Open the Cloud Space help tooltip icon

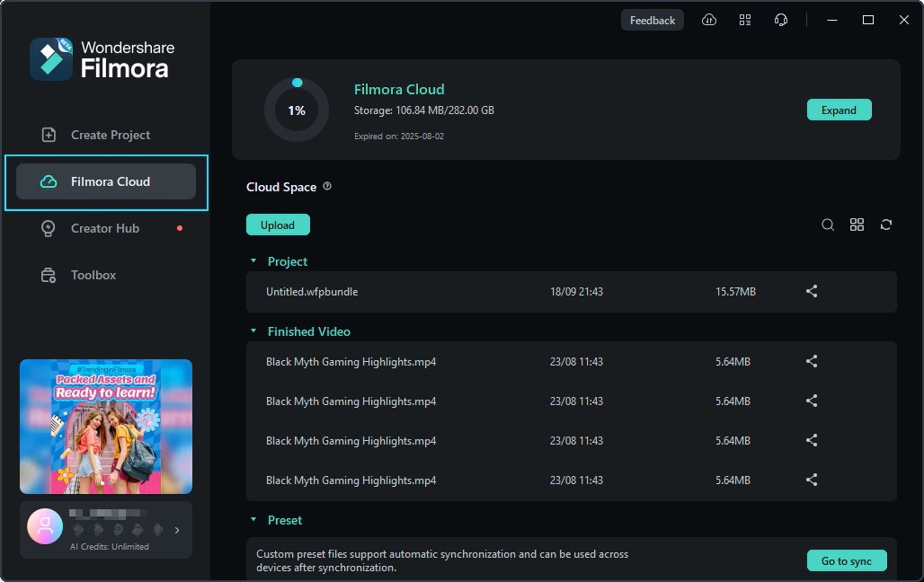click(x=327, y=185)
